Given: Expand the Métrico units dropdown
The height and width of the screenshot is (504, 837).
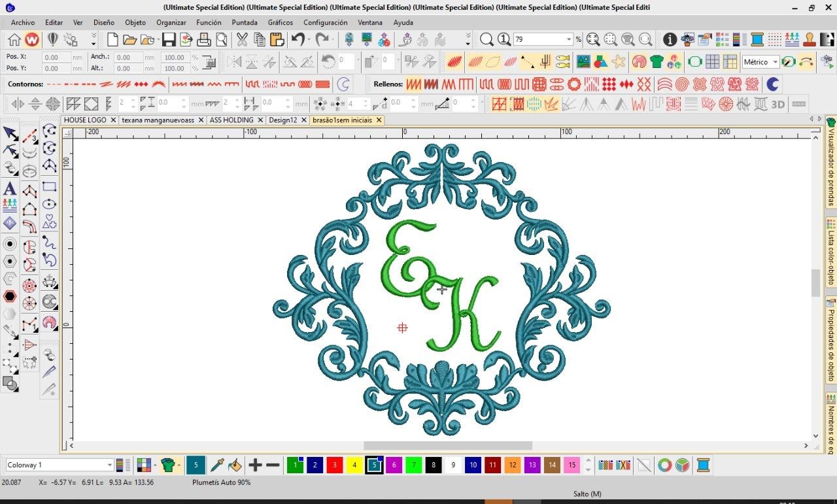Looking at the screenshot, I should coord(775,62).
